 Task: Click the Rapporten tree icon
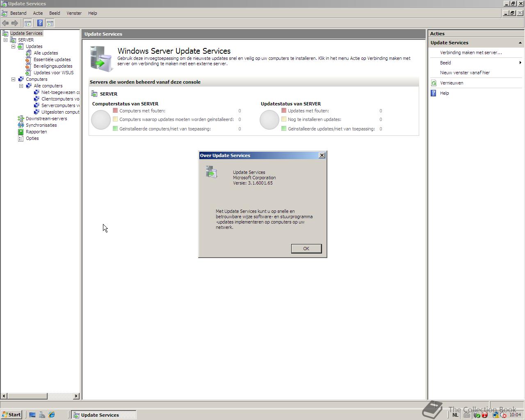coord(21,132)
